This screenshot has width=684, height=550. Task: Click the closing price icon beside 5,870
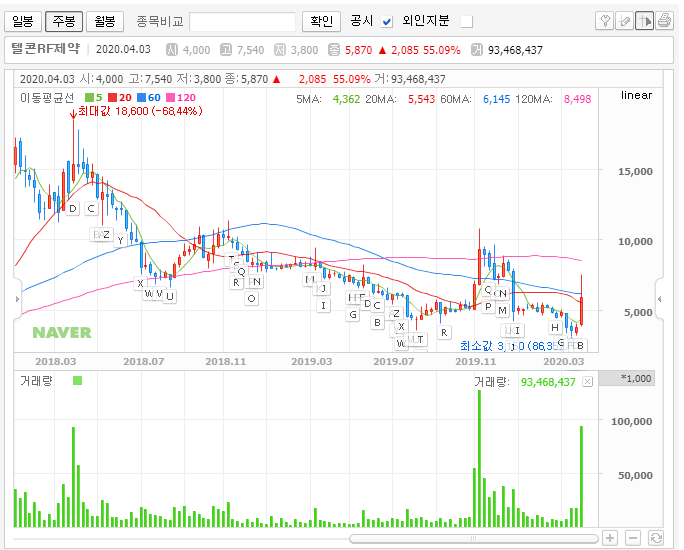coord(334,50)
